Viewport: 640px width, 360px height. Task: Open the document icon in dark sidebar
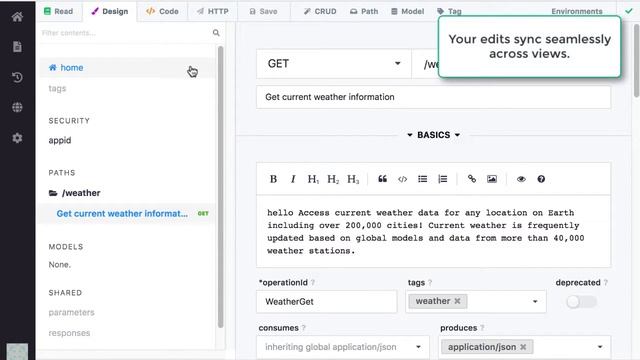(x=17, y=47)
